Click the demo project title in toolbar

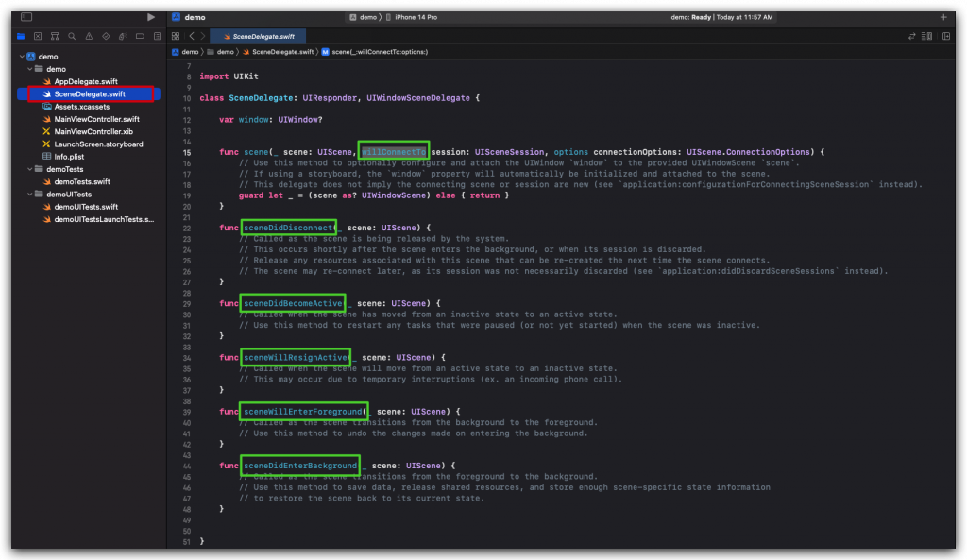[x=195, y=17]
